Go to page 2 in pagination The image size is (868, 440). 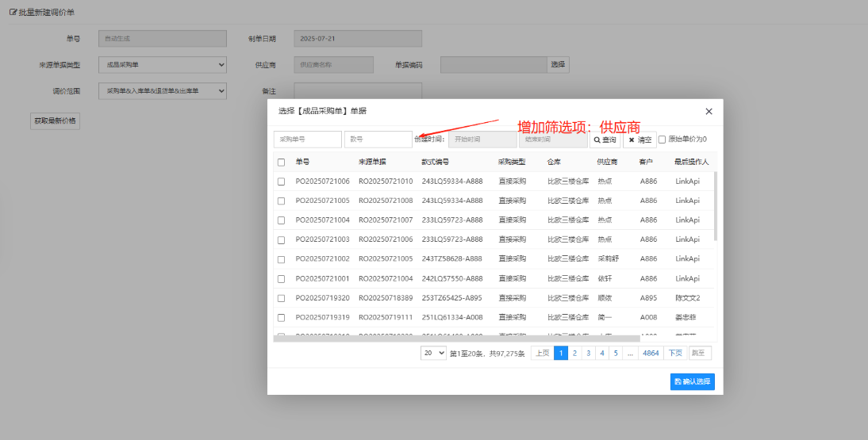coord(574,354)
